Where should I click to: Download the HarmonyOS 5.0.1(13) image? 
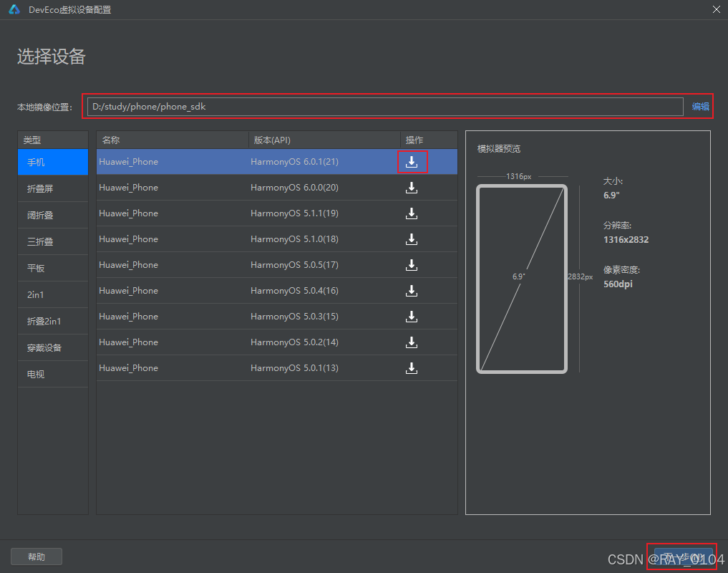(x=412, y=368)
